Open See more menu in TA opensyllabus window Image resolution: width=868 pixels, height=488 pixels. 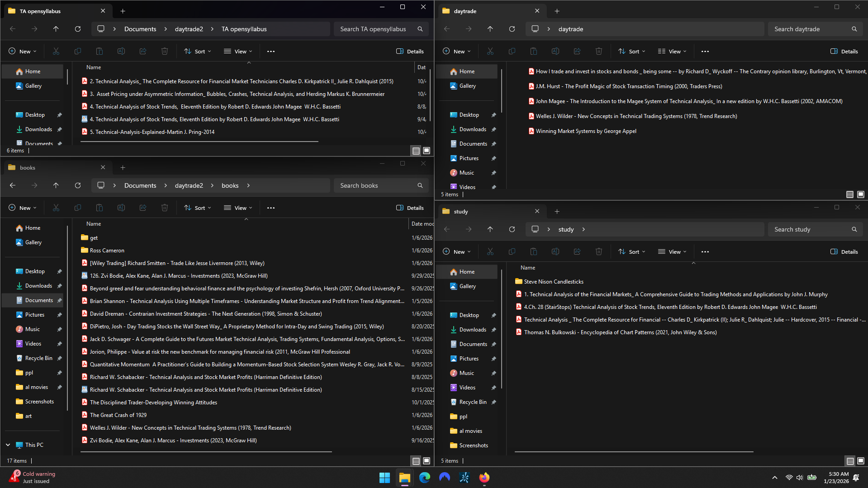pyautogui.click(x=271, y=52)
